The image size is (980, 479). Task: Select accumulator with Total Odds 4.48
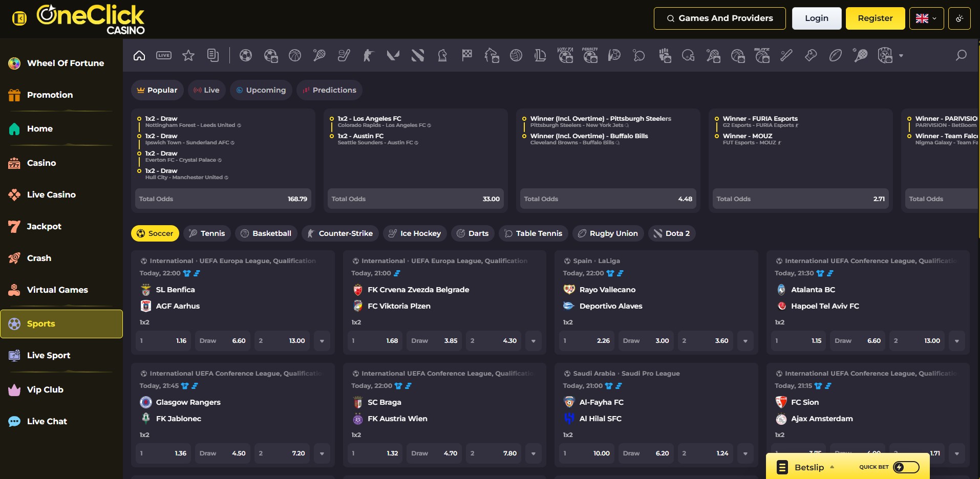coord(608,199)
